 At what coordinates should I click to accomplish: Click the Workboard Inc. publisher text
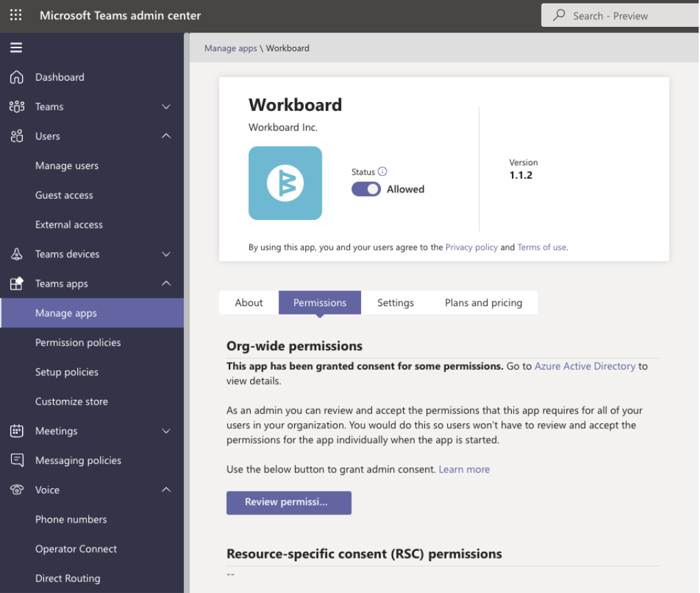coord(283,128)
